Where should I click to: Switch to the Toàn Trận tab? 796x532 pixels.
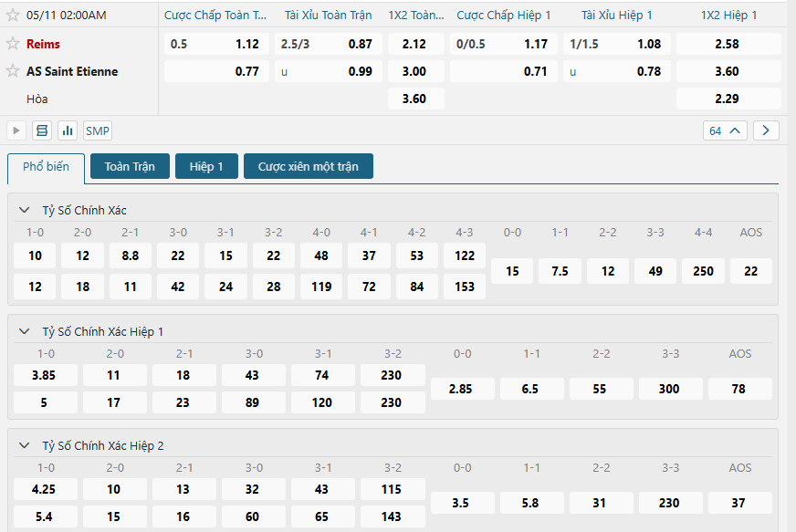point(130,166)
